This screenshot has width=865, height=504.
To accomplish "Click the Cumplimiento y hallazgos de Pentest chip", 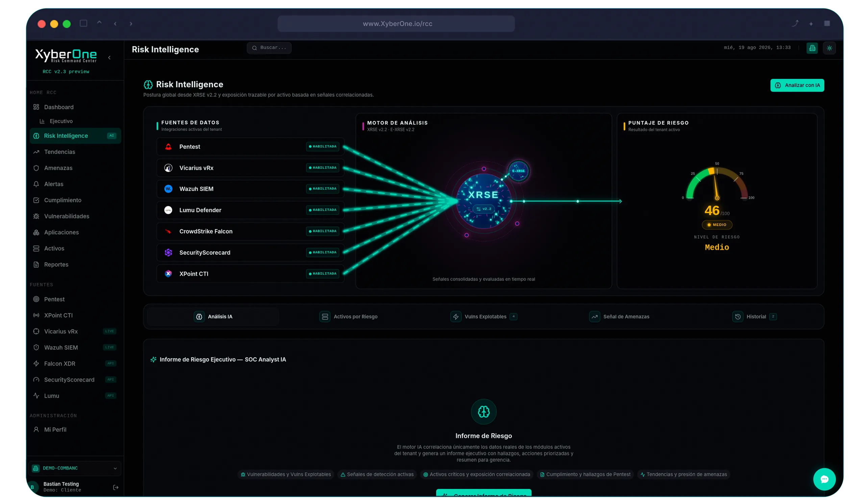I will tap(585, 475).
